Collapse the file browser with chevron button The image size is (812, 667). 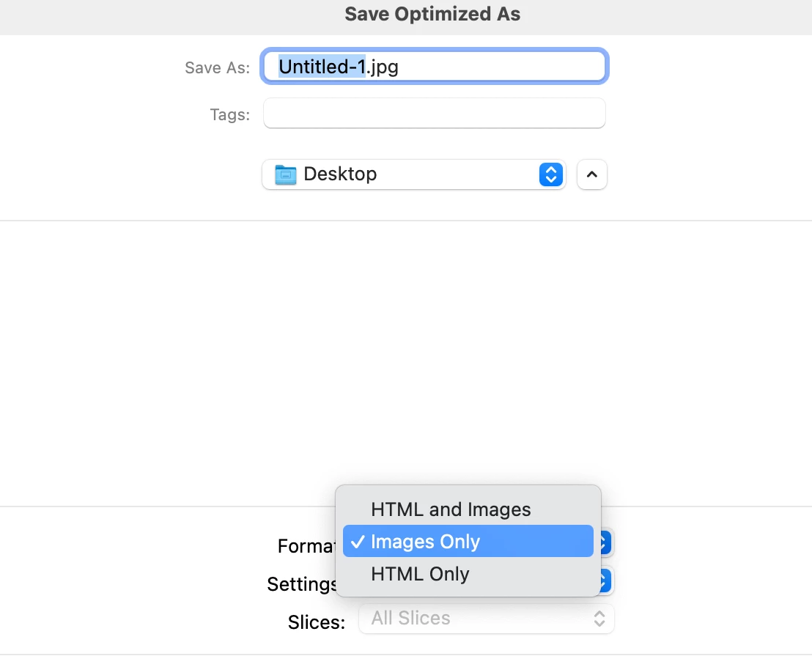pos(592,174)
